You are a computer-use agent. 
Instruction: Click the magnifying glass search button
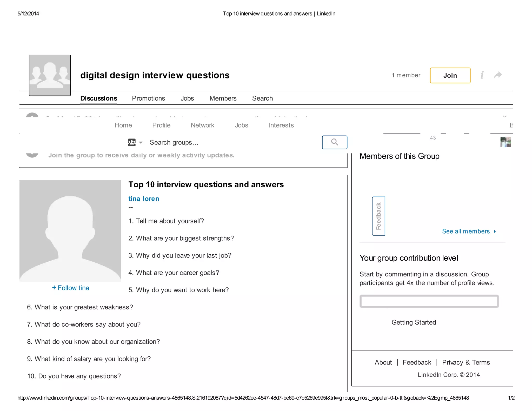[334, 142]
